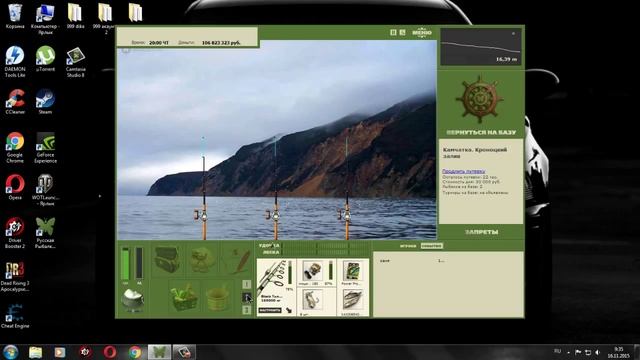Click the volume icon in system tray
Viewport: 640px width, 360px height.
click(598, 352)
